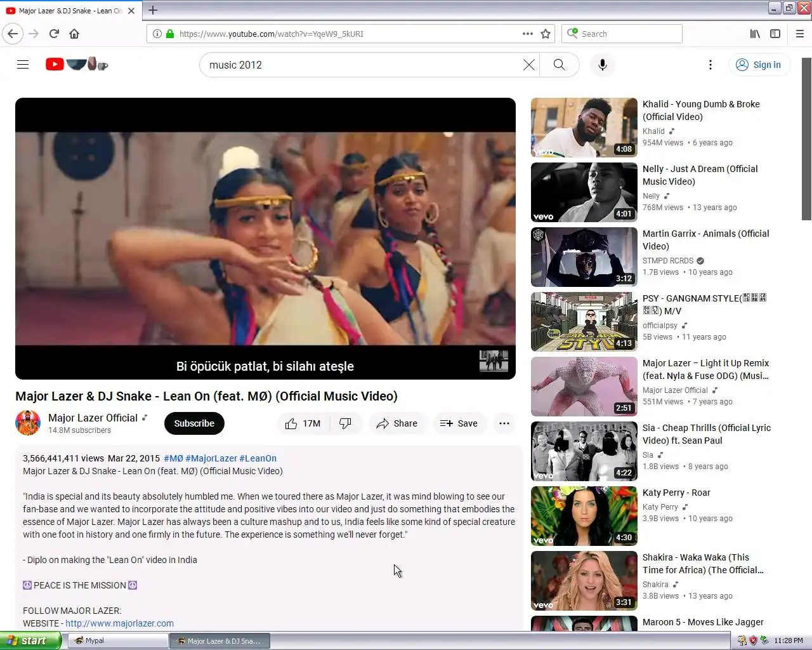
Task: Open the Shakira Waka Waka thumbnail
Action: 584,581
